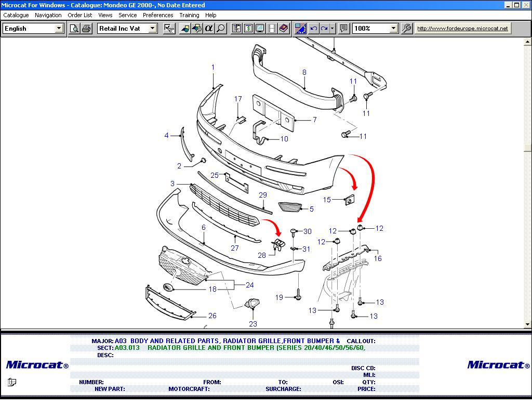Click the wrench settings icon
Image resolution: width=532 pixels, height=418 pixels.
click(x=407, y=29)
